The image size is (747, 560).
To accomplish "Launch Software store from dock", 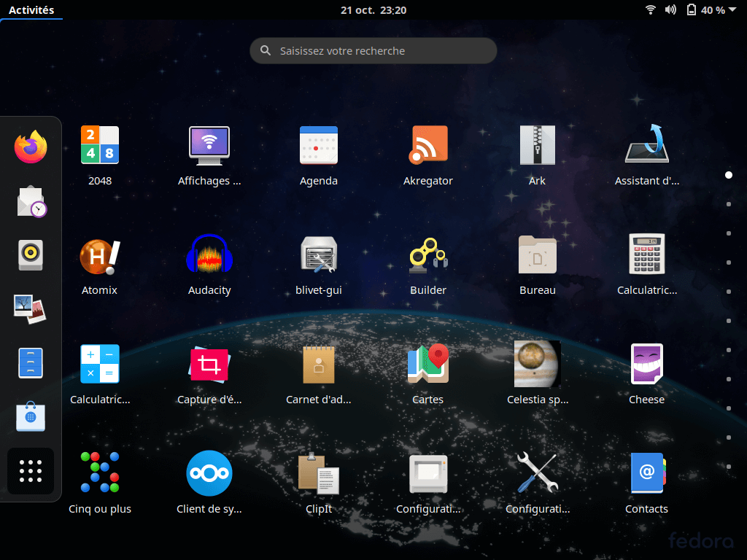I will click(31, 417).
